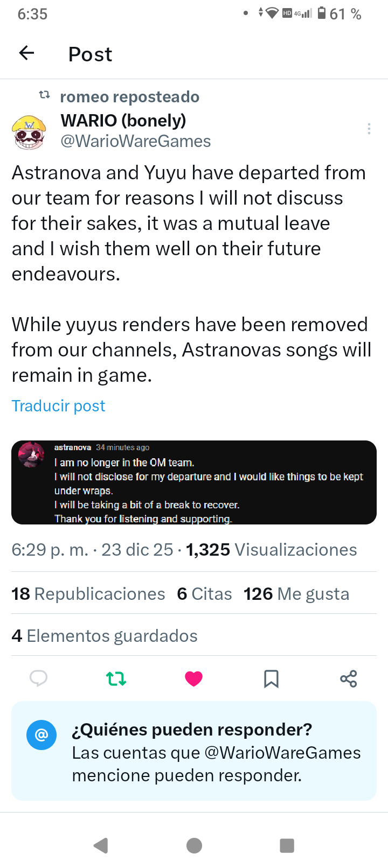Tap the 'romeo reposteado' label
The image size is (388, 868).
click(x=129, y=97)
